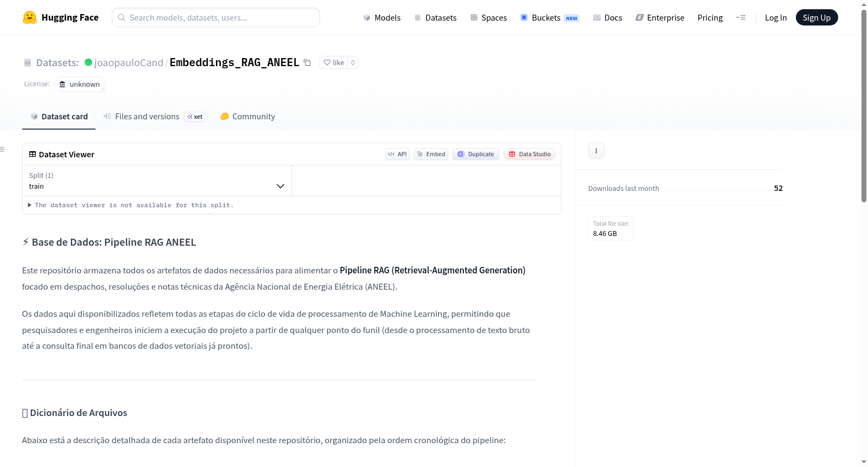Click the Hugging Face logo icon

[30, 17]
